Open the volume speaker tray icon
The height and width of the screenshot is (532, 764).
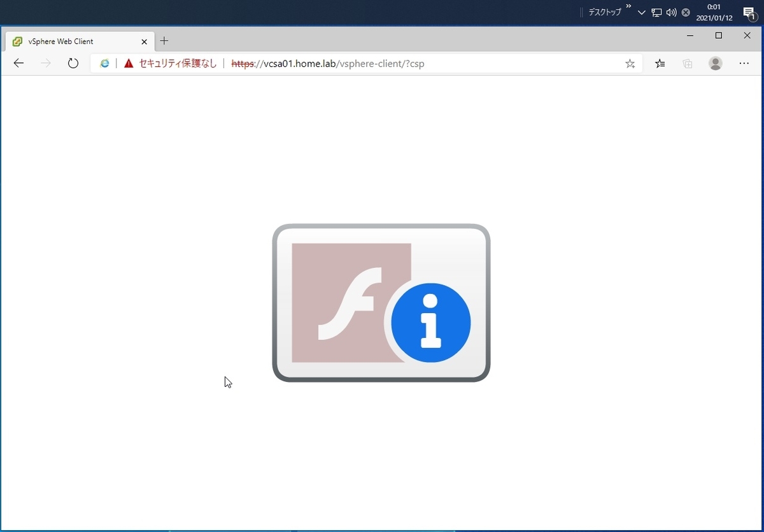[x=671, y=12]
